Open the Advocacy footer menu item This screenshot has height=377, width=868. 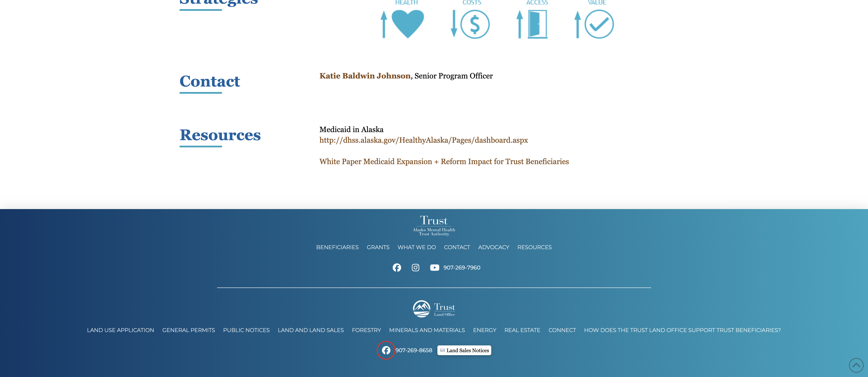[x=493, y=247]
